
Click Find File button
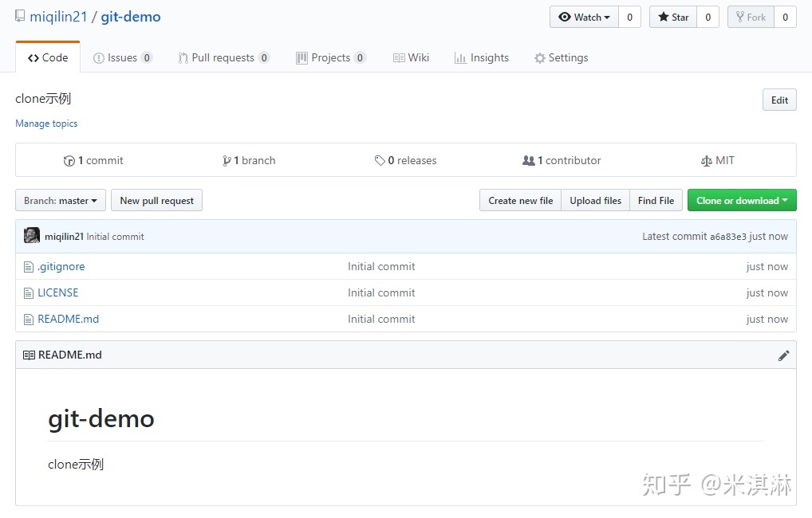656,200
